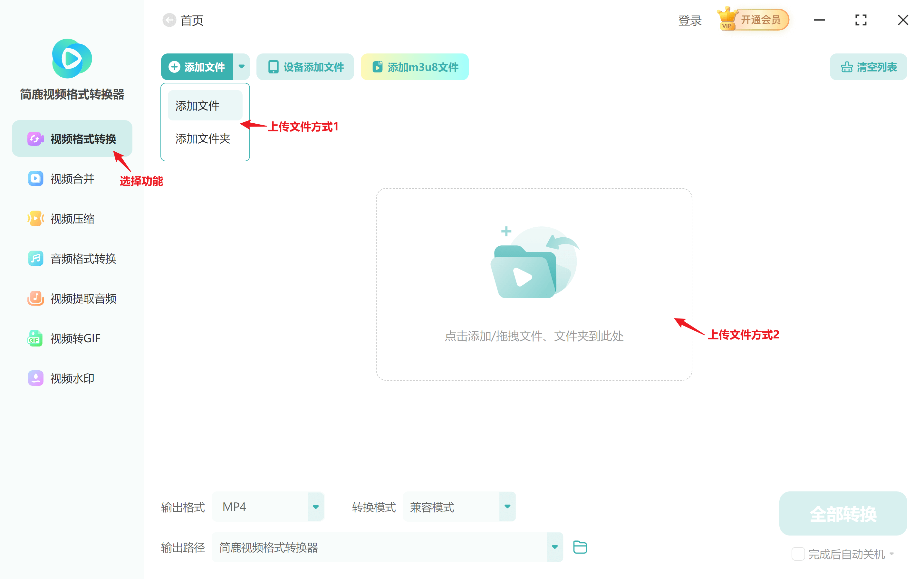Expand the 添加文件 dropdown arrow

tap(242, 67)
